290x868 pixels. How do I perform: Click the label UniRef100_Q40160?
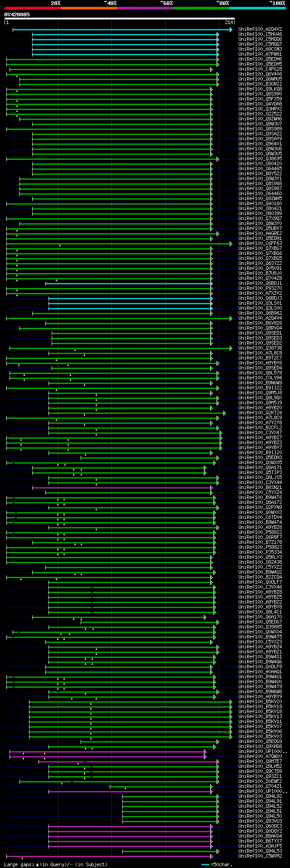[x=260, y=203]
